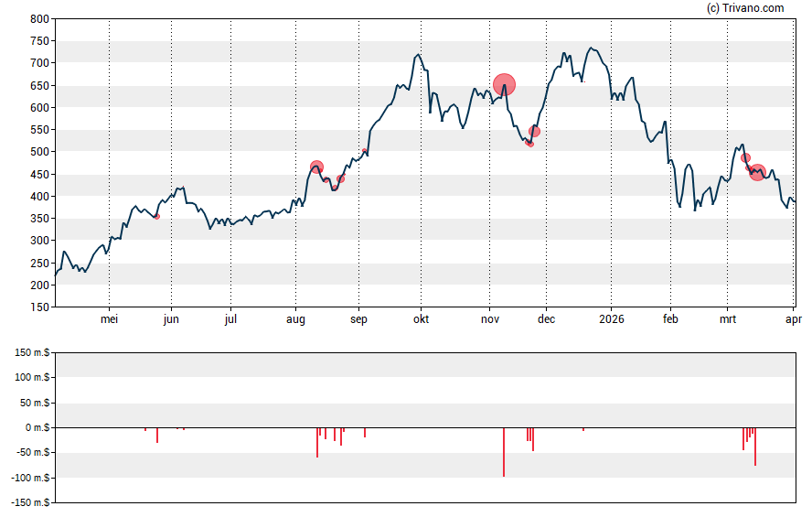The width and height of the screenshot is (812, 517).
Task: Click the tallest red volume bar in November
Action: (504, 451)
